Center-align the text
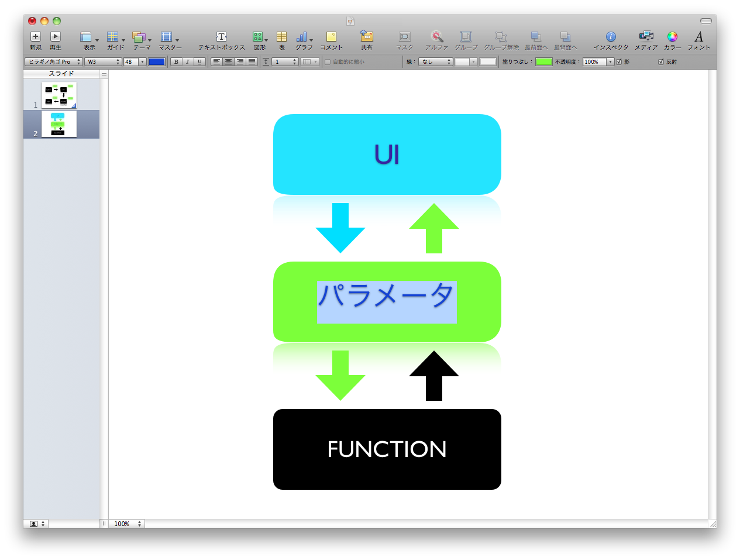 (x=228, y=61)
